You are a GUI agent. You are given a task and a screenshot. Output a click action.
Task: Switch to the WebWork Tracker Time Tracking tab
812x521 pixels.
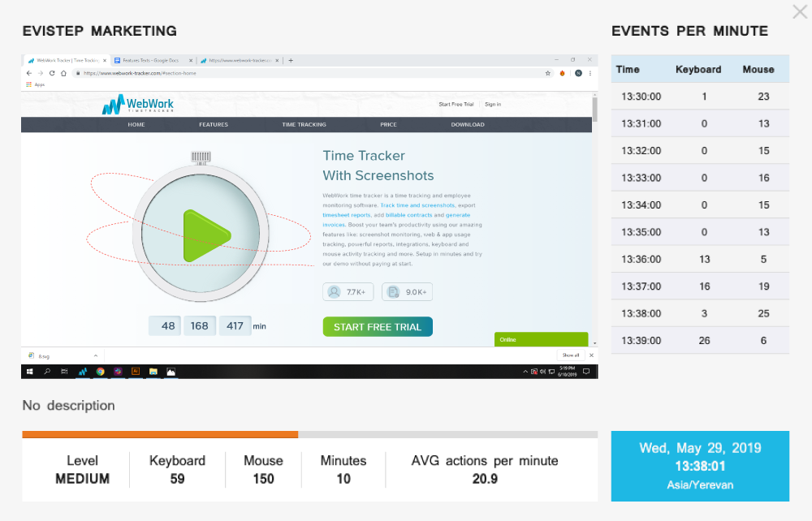67,61
